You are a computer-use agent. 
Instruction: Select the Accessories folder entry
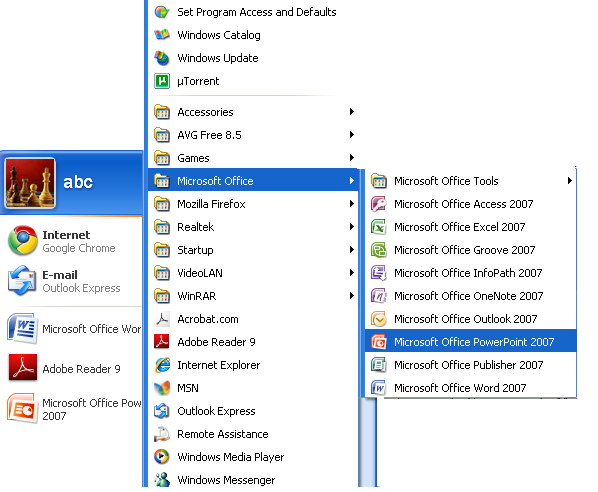253,112
